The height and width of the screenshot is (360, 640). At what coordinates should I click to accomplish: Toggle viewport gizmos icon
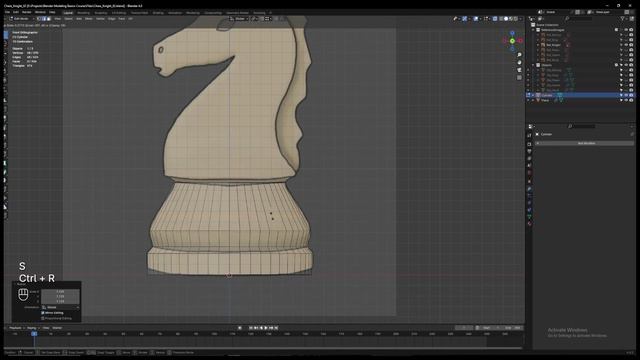tap(464, 19)
